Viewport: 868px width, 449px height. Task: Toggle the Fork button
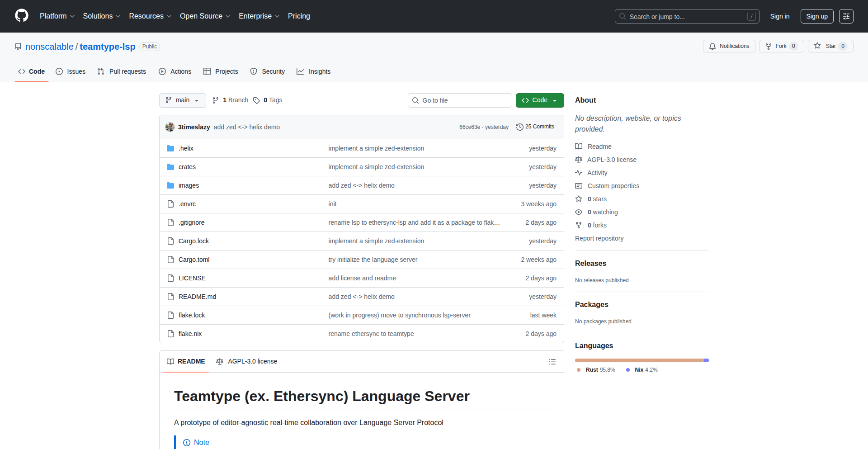click(781, 46)
